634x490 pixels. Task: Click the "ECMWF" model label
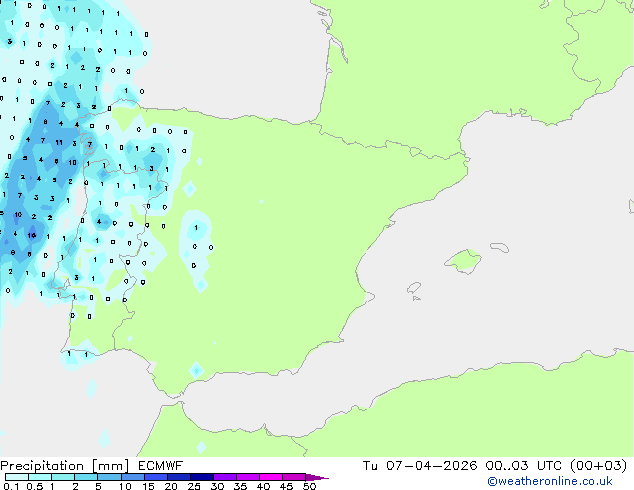tap(160, 466)
